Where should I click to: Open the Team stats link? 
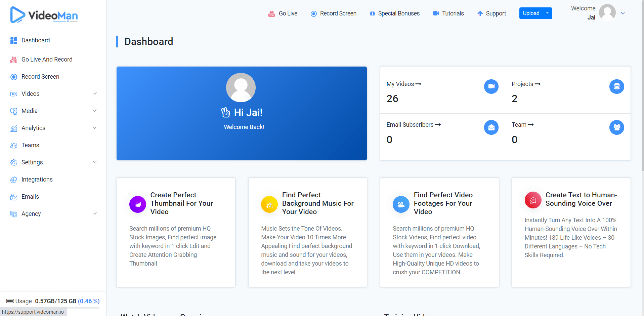point(523,125)
